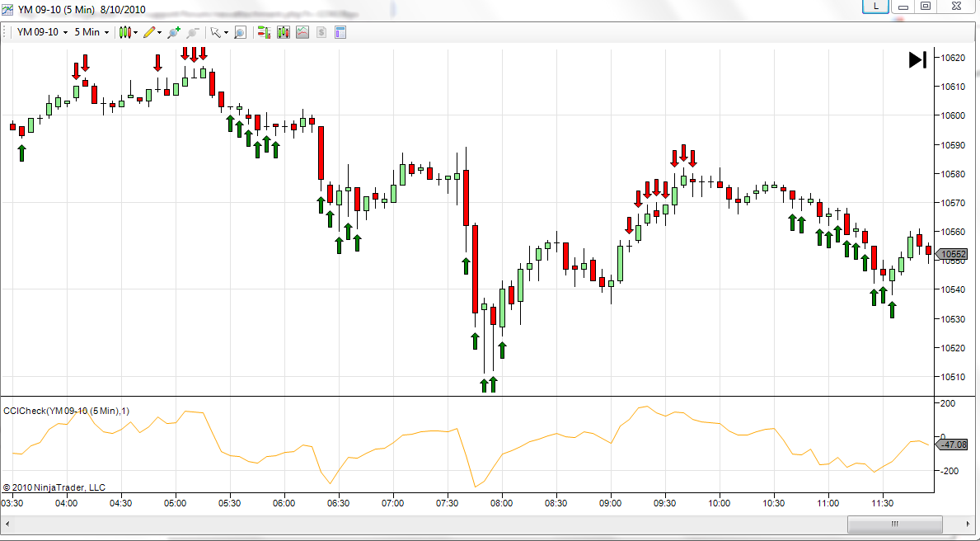Screen dimensions: 980x541
Task: Click the -47.08 CCI value marker
Action: (951, 445)
